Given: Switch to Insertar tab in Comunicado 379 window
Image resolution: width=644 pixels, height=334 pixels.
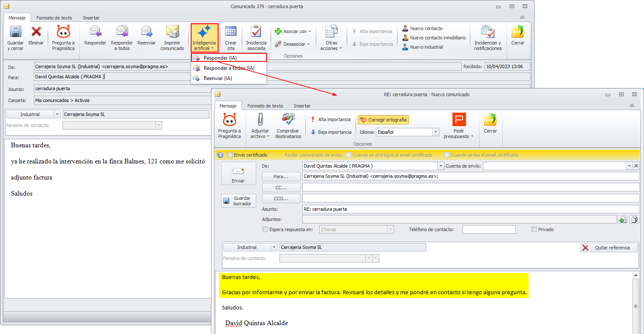Looking at the screenshot, I should tap(91, 18).
